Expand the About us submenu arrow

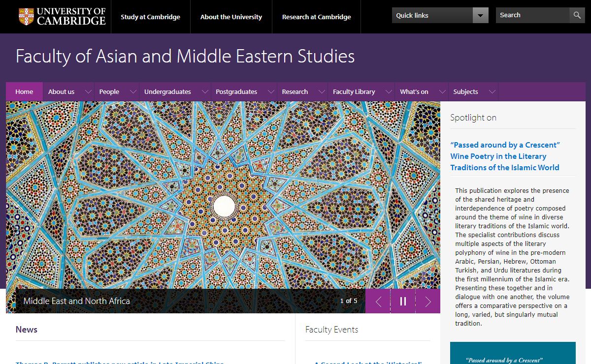(88, 91)
